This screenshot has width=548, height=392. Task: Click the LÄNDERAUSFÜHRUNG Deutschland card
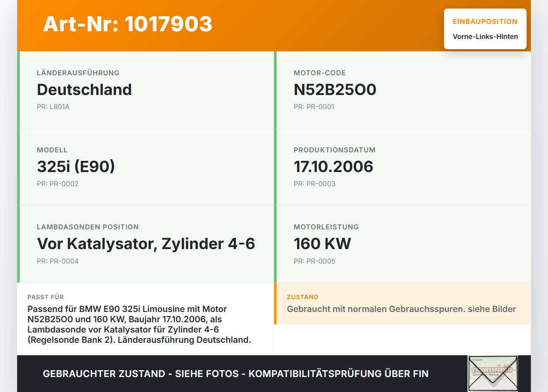[x=146, y=89]
